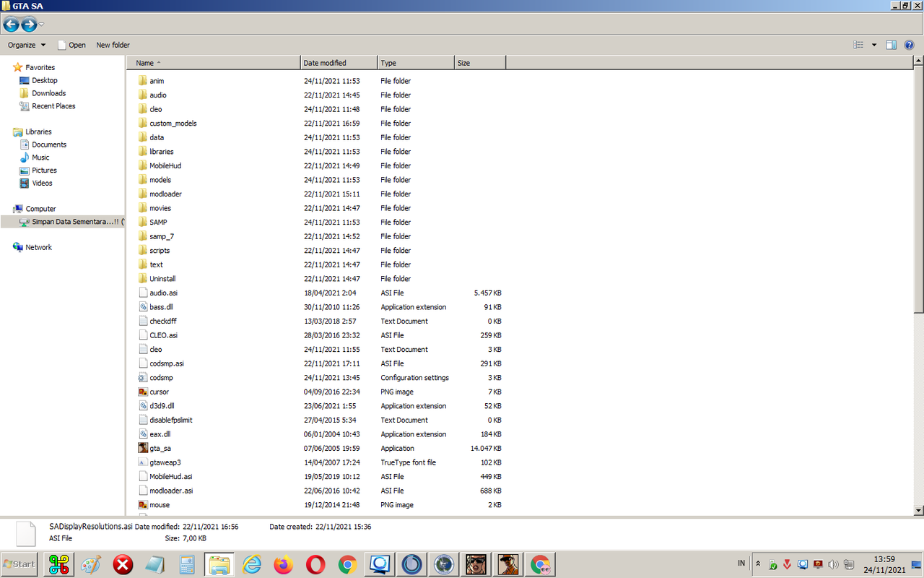
Task: Open Firefox from the taskbar
Action: 284,564
